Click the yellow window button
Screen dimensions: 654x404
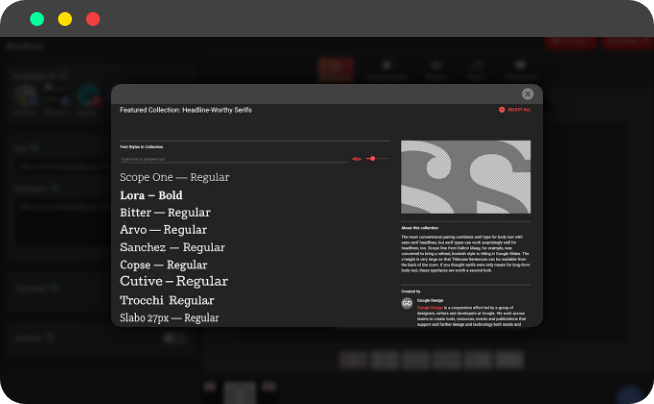(x=65, y=19)
